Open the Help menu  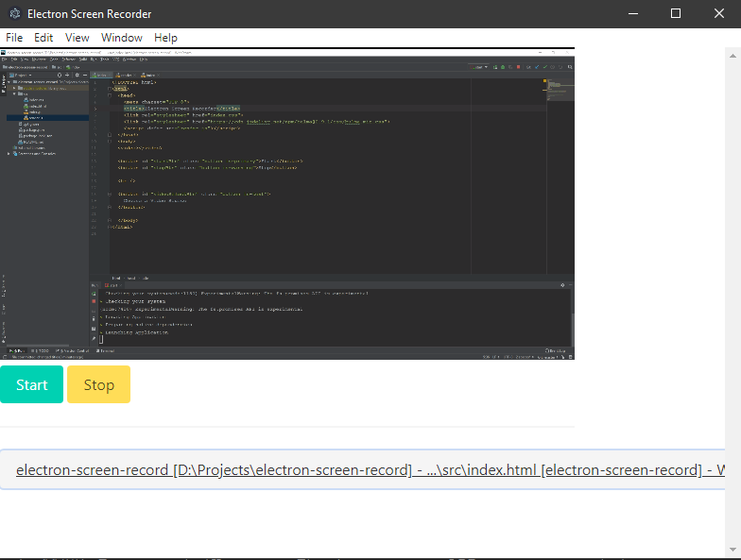tap(165, 38)
